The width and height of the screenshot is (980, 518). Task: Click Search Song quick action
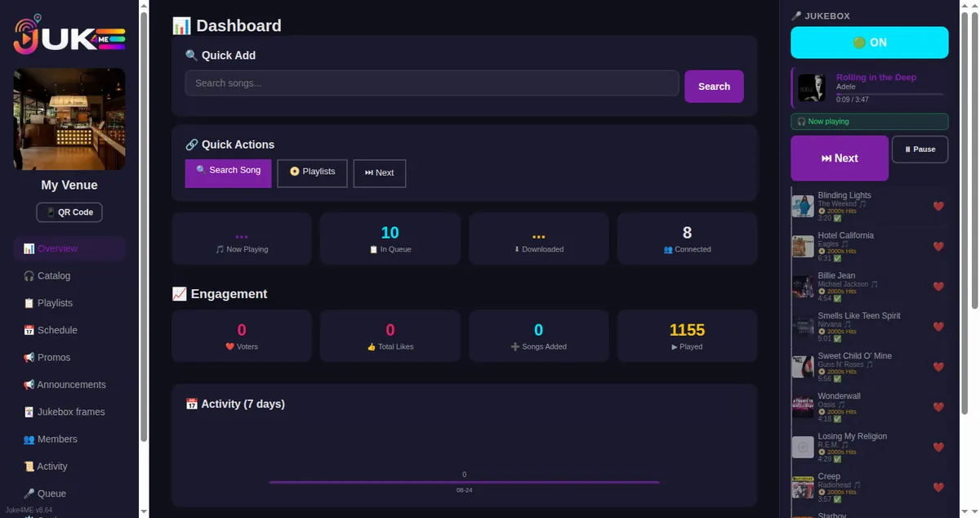pyautogui.click(x=228, y=173)
